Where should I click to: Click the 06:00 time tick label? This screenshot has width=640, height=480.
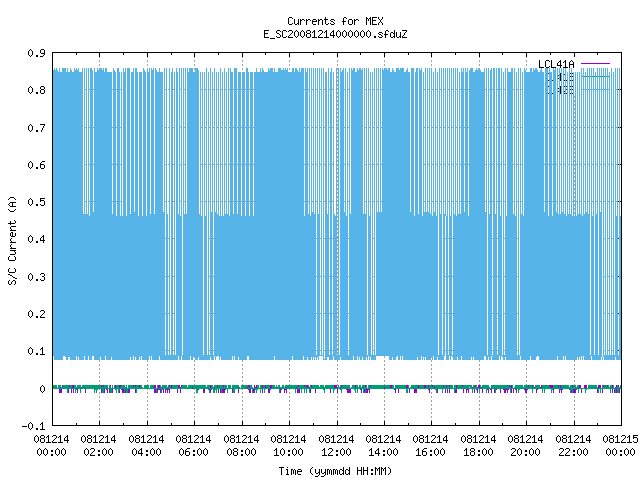[x=193, y=446]
